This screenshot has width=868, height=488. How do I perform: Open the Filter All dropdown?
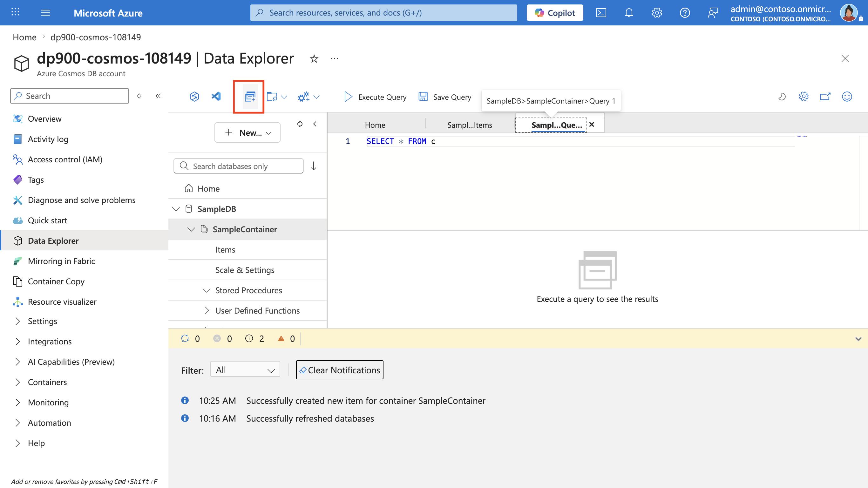point(245,370)
